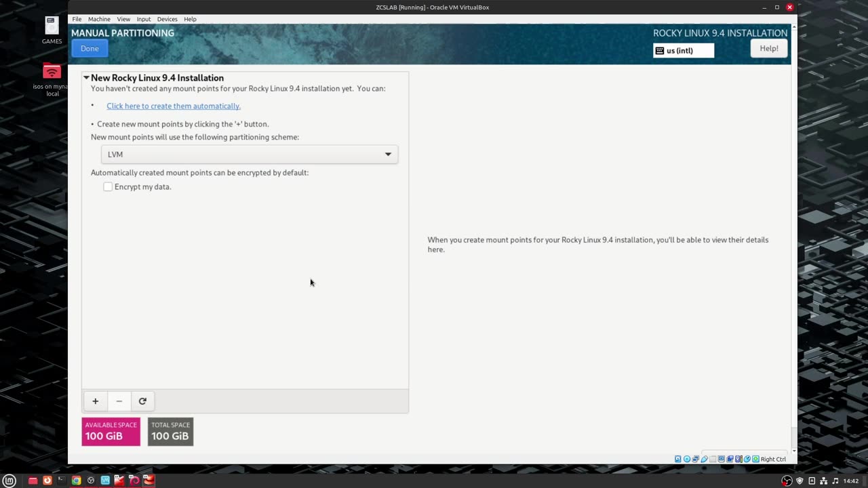
Task: Click the ROCKY LINUX 9.4 INSTALLATION title
Action: (720, 33)
